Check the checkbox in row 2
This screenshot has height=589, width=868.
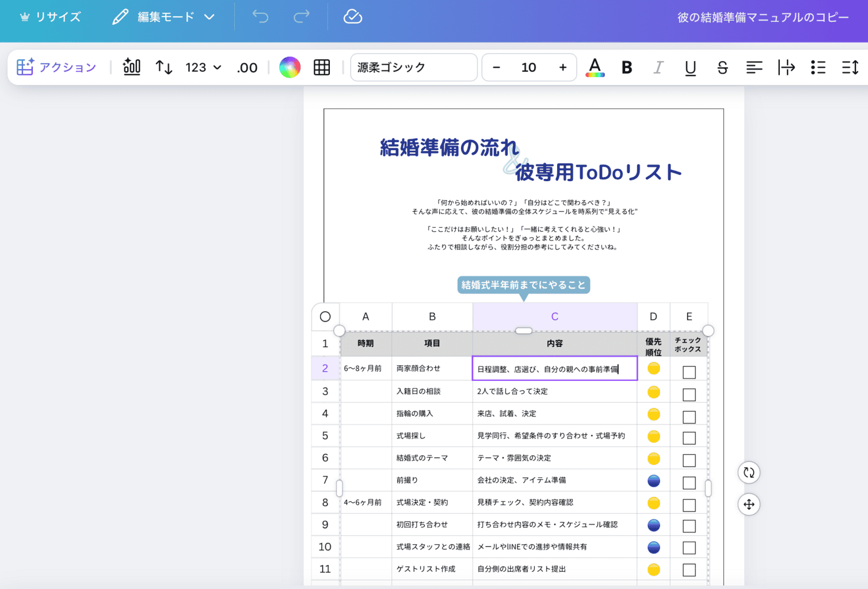click(689, 372)
